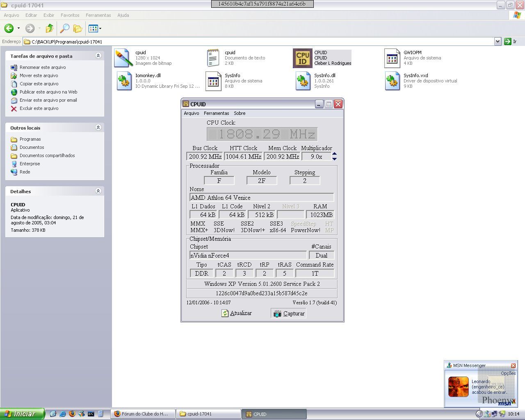This screenshot has width=525, height=420.
Task: Open Explorer Ferramentas menu
Action: pos(98,15)
